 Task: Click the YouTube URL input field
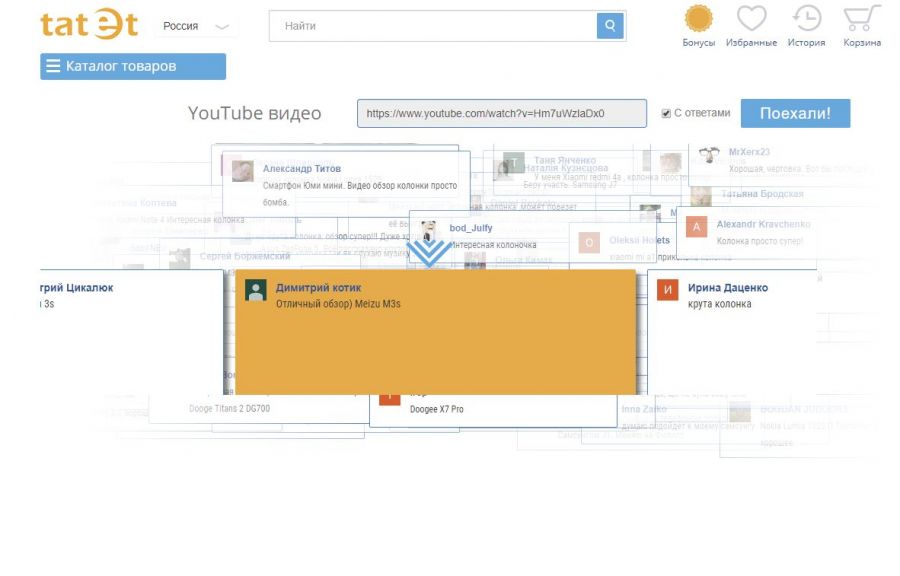[x=502, y=114]
